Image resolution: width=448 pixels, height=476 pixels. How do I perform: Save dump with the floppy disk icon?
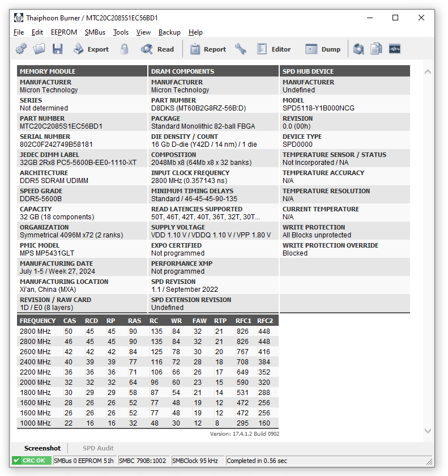click(57, 49)
